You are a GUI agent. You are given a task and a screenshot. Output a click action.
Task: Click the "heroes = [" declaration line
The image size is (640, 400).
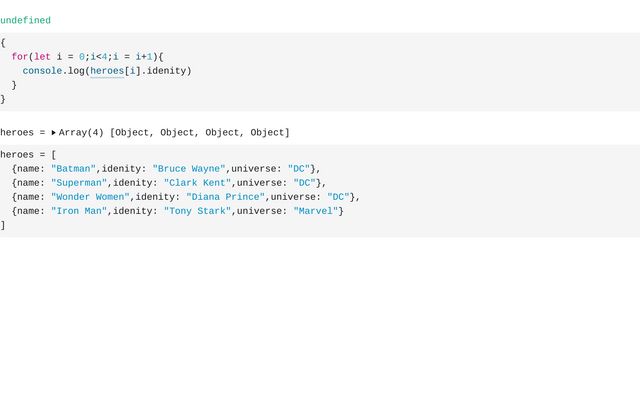[x=28, y=155]
